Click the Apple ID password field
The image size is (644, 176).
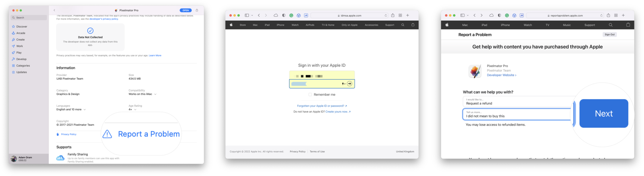[x=322, y=84]
